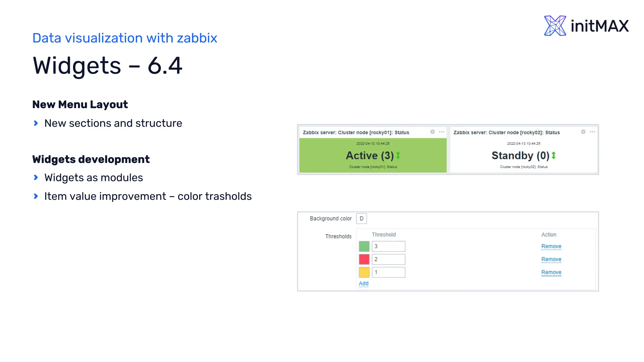Focus the threshold field containing 2

(389, 259)
